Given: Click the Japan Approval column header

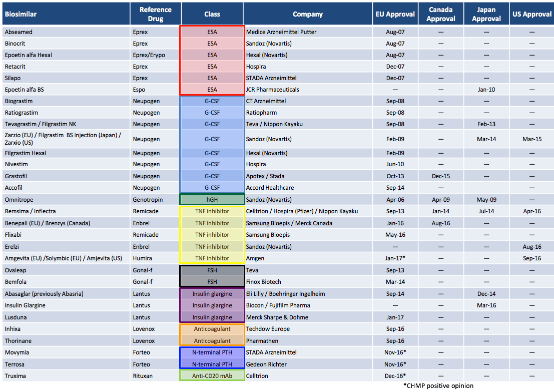Looking at the screenshot, I should tap(486, 14).
